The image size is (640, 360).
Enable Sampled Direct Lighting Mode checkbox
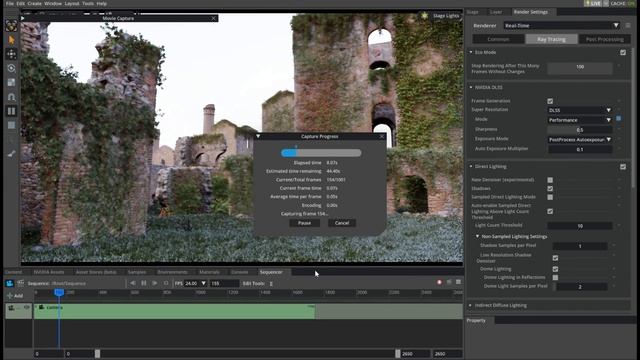(550, 197)
